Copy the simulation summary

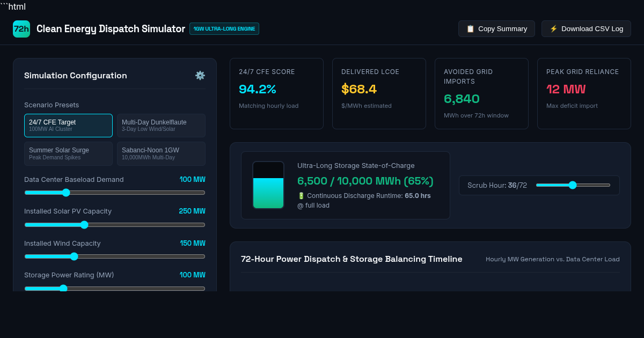(496, 29)
